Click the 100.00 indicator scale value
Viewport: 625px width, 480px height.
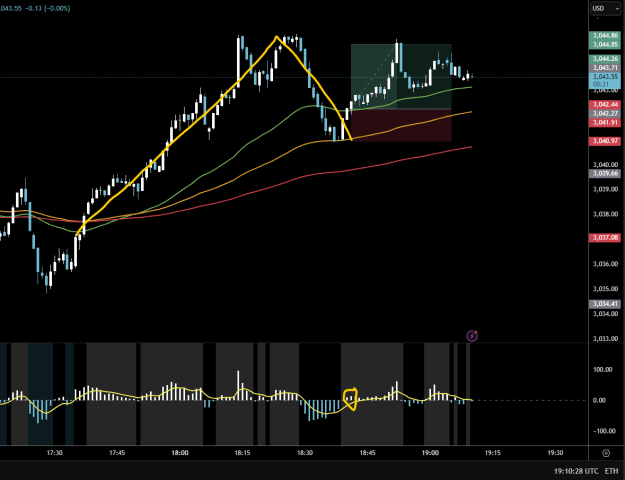coord(603,370)
